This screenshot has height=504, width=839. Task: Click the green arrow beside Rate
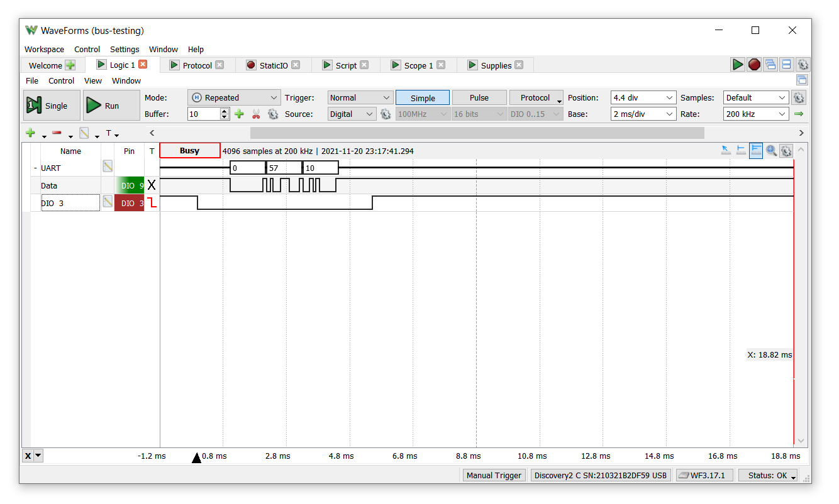(799, 114)
